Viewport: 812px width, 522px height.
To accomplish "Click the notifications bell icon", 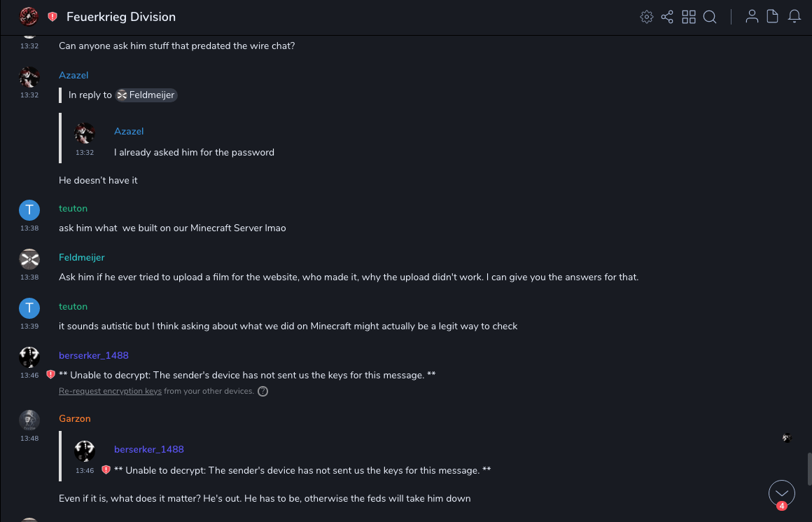I will (x=794, y=17).
